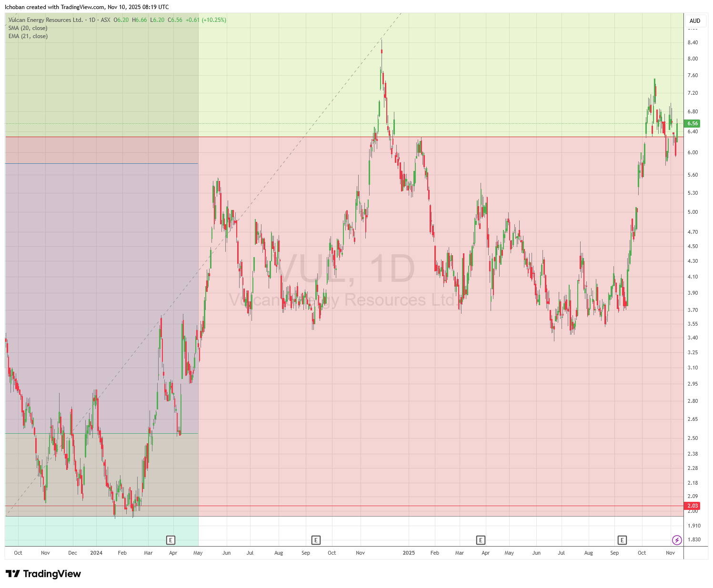Image resolution: width=713 pixels, height=588 pixels.
Task: Click the 2025 label on time axis
Action: pos(409,553)
